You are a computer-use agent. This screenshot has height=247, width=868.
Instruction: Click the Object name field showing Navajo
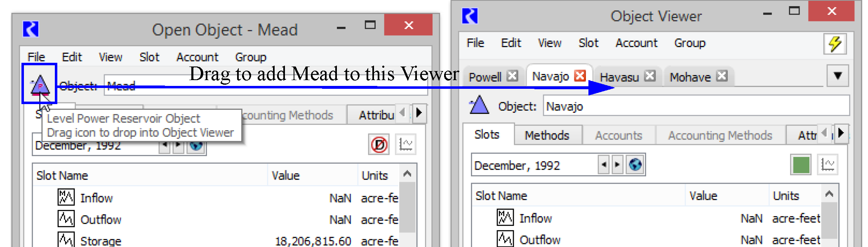coord(695,106)
